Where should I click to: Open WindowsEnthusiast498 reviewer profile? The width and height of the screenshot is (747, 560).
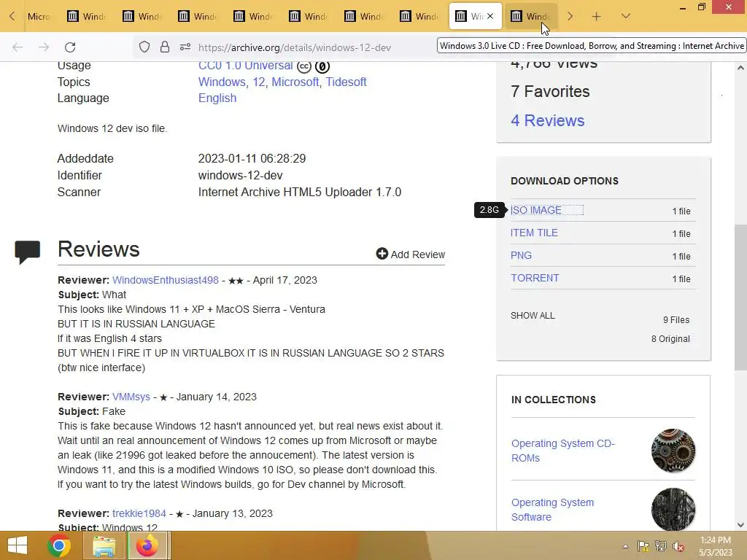pyautogui.click(x=166, y=280)
